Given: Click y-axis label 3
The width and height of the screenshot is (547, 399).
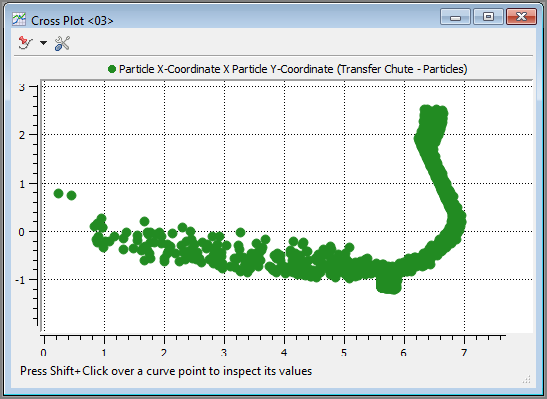Looking at the screenshot, I should tap(22, 87).
